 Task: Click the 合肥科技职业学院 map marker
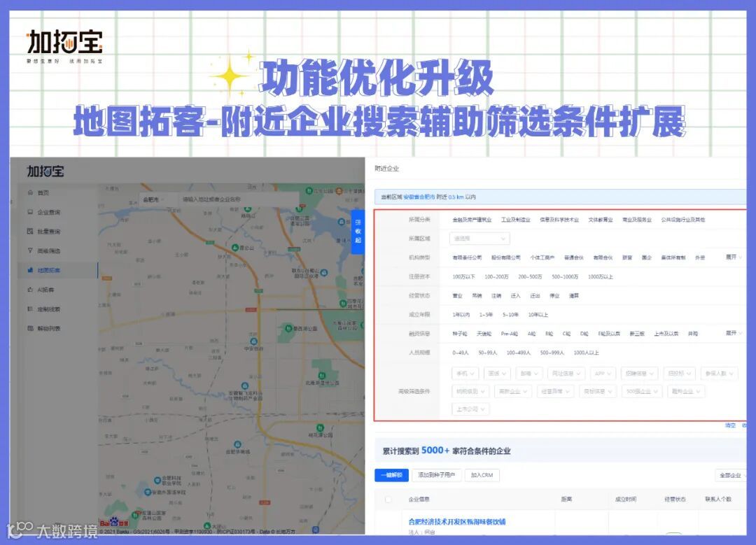157,480
